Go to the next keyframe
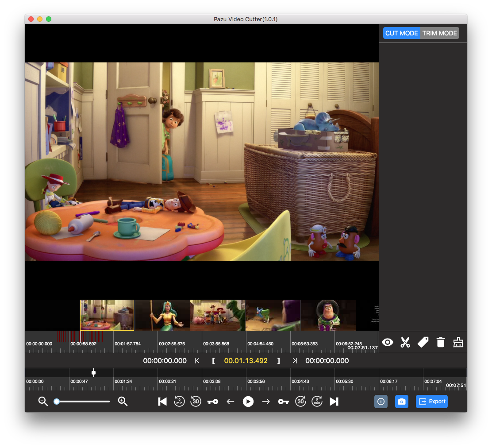This screenshot has height=448, width=492. pyautogui.click(x=284, y=402)
